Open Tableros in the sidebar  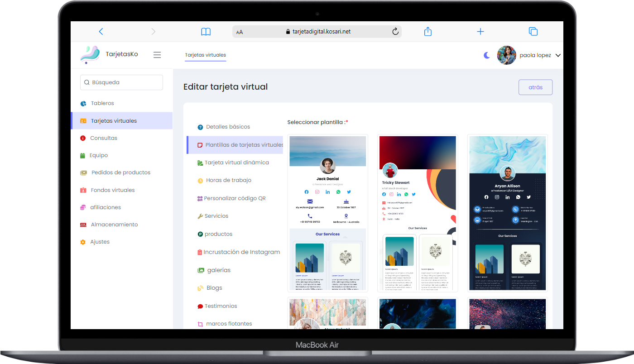102,103
